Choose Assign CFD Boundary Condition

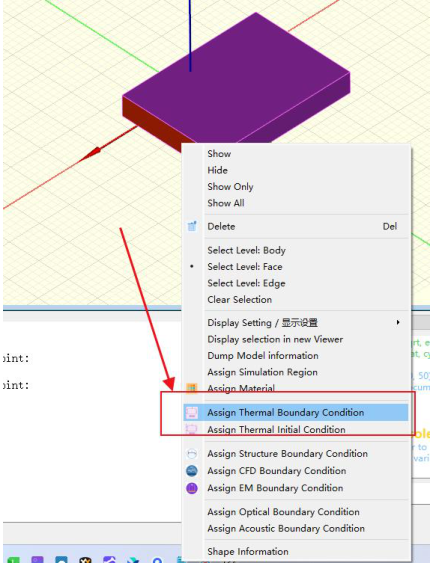pyautogui.click(x=296, y=471)
